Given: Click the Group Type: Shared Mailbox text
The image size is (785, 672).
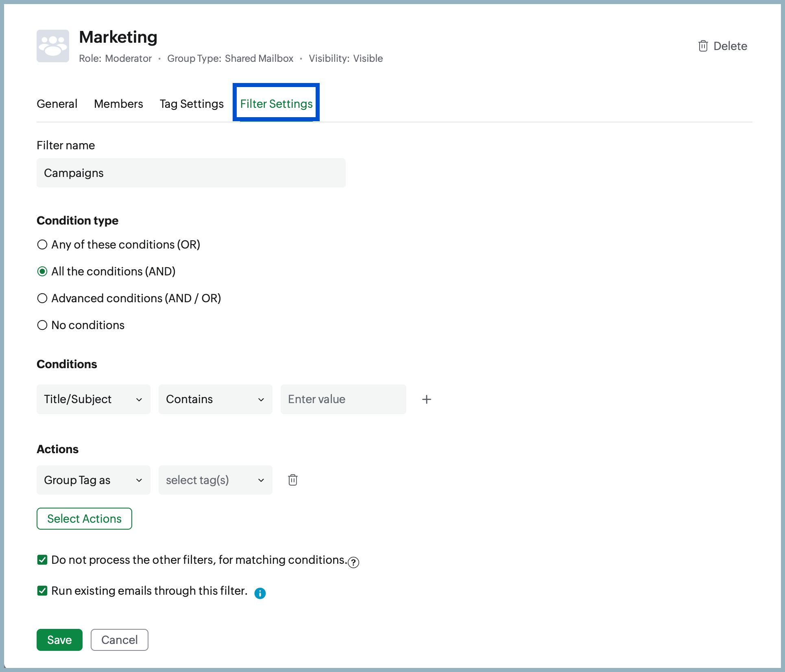Looking at the screenshot, I should 230,58.
